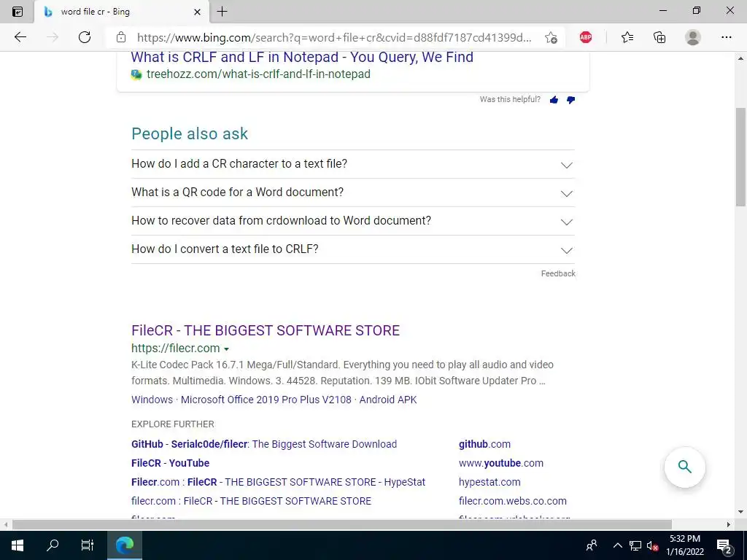Go back to the previous page
The height and width of the screenshot is (560, 747).
click(x=20, y=37)
